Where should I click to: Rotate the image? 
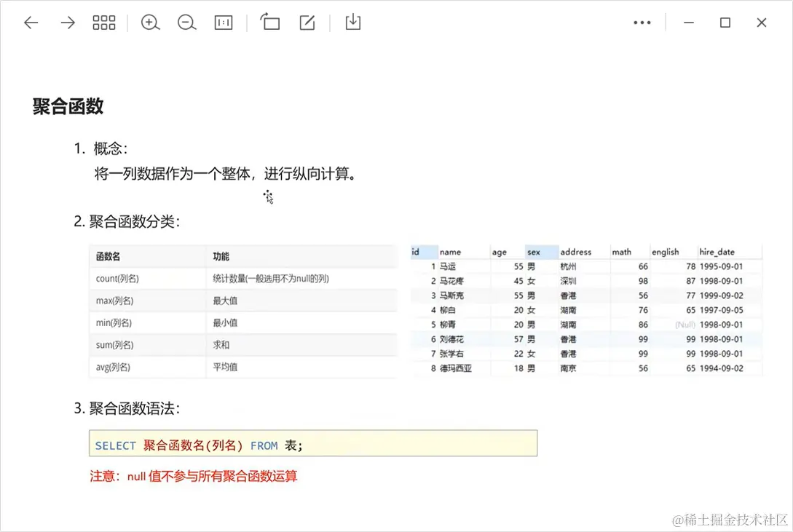270,23
